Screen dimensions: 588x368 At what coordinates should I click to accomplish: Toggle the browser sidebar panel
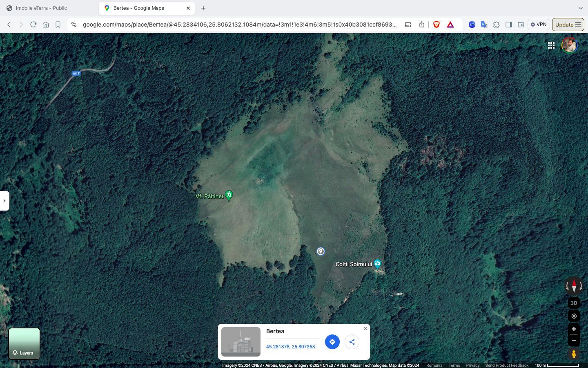(509, 25)
